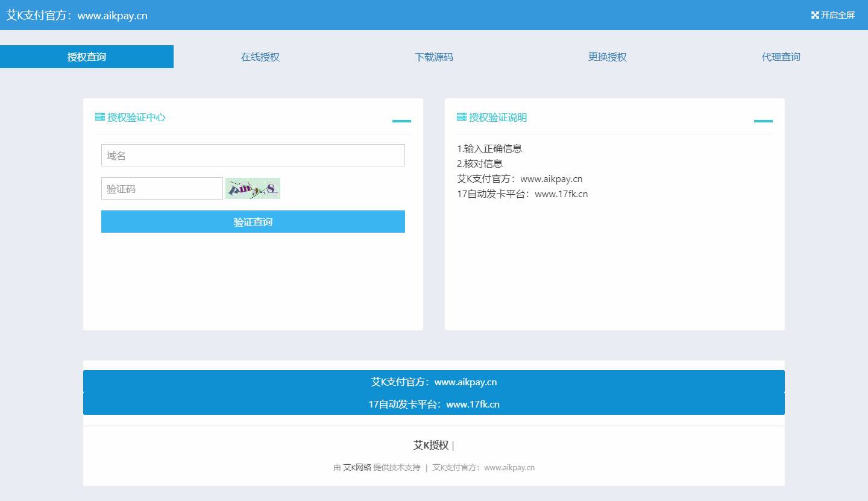Open the 代理查询 tab
Screen dimensions: 868x501
click(780, 56)
